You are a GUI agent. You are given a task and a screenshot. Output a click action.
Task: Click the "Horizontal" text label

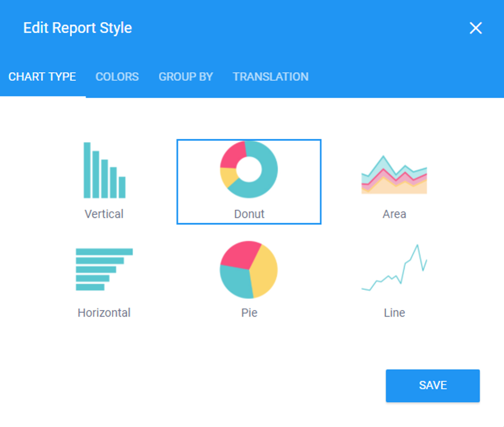104,313
